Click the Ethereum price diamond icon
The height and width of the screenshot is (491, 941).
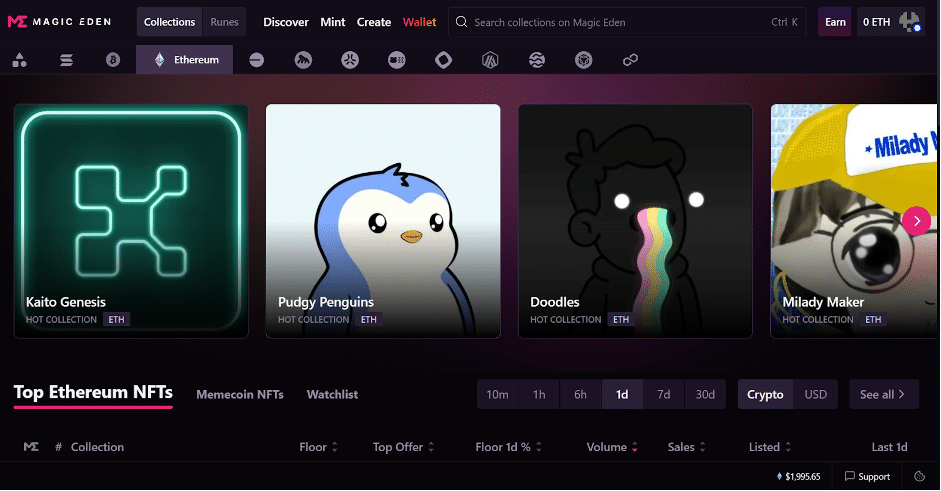coord(779,477)
